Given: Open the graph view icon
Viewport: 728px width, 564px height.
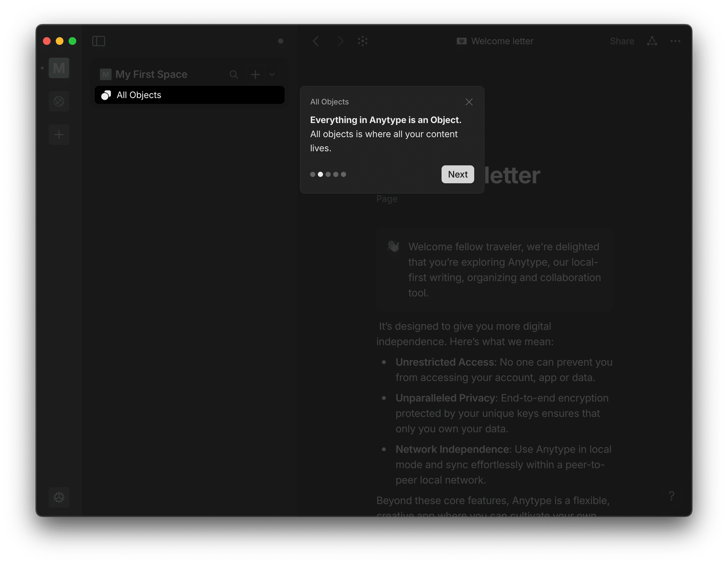Looking at the screenshot, I should [363, 41].
